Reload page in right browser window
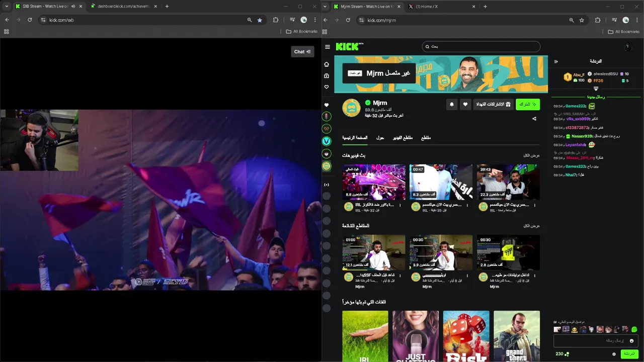This screenshot has width=644, height=362. [x=348, y=20]
